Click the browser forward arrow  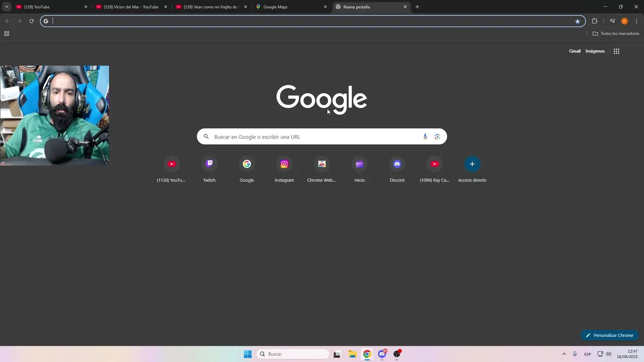point(19,21)
